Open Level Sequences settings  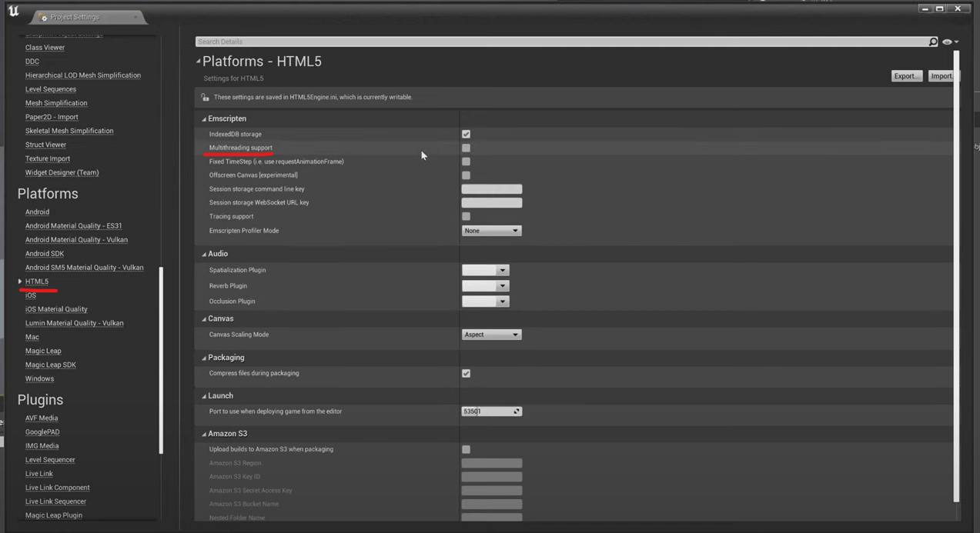pyautogui.click(x=51, y=89)
